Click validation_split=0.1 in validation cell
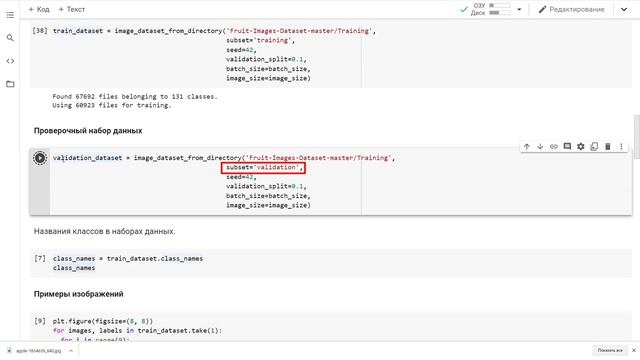This screenshot has height=360, width=640. pos(266,187)
